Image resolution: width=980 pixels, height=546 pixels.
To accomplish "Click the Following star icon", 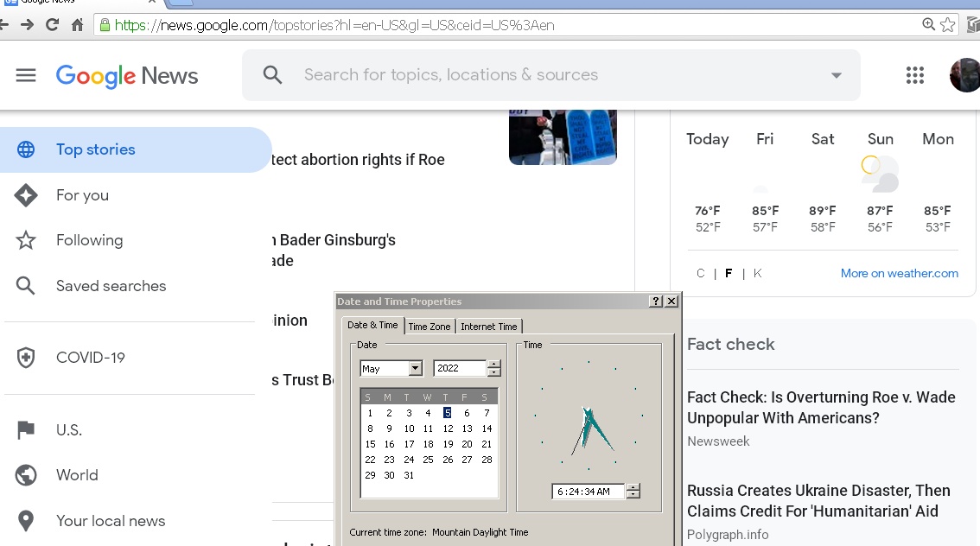I will point(26,240).
